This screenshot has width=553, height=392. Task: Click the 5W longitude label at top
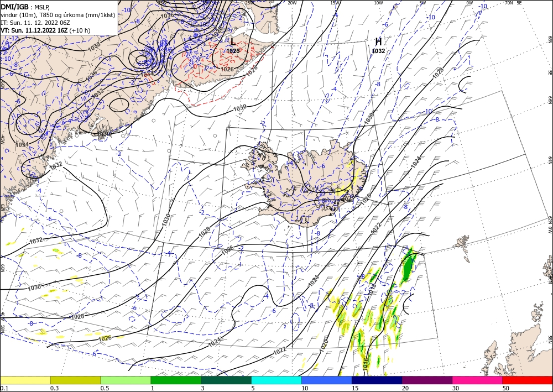[423, 3]
